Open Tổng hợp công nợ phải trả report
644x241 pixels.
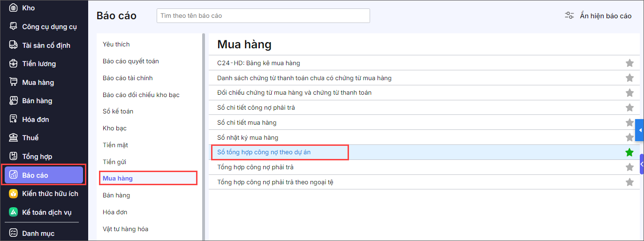click(256, 167)
